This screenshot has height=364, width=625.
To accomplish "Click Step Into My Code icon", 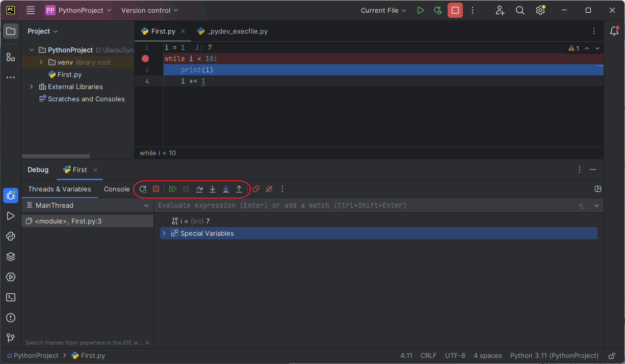I will [x=226, y=189].
